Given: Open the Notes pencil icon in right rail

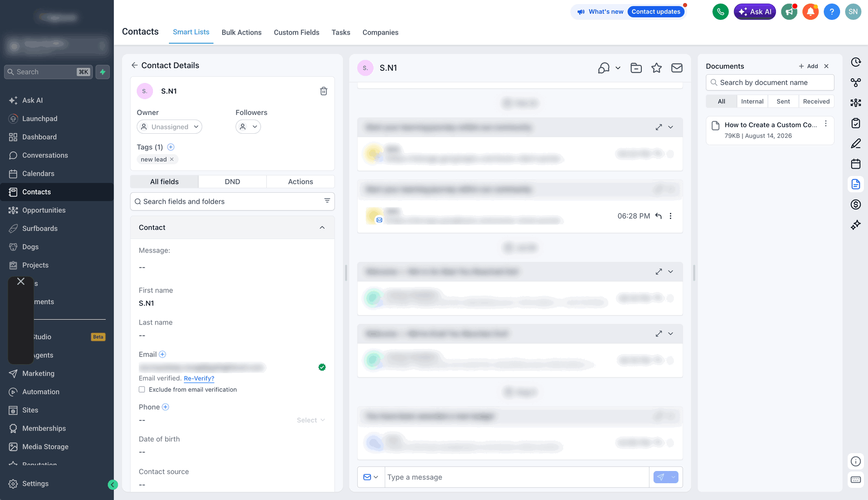Looking at the screenshot, I should [856, 143].
